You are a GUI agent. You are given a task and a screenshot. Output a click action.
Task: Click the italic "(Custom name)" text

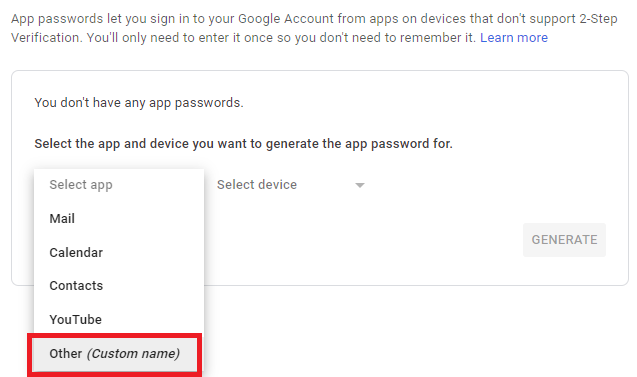point(133,354)
